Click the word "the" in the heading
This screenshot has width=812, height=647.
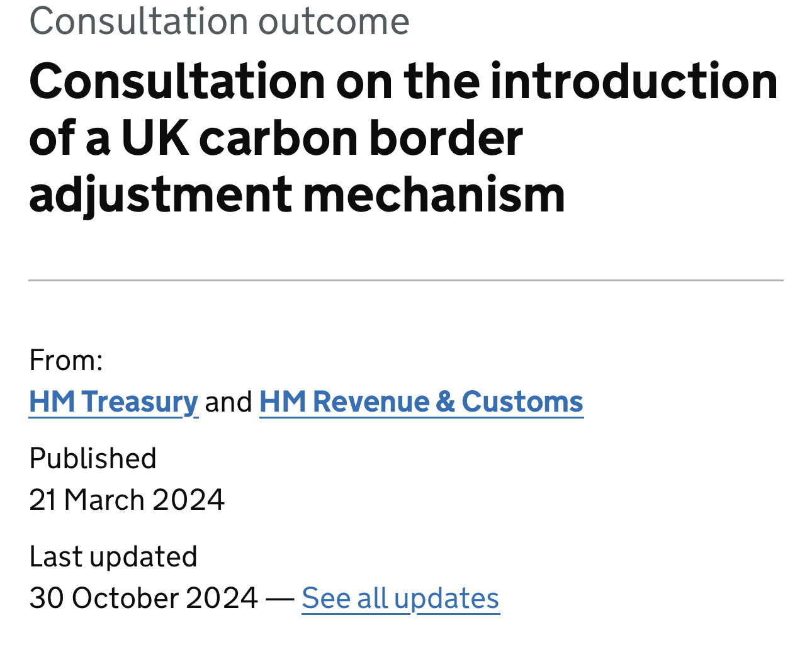coord(442,82)
